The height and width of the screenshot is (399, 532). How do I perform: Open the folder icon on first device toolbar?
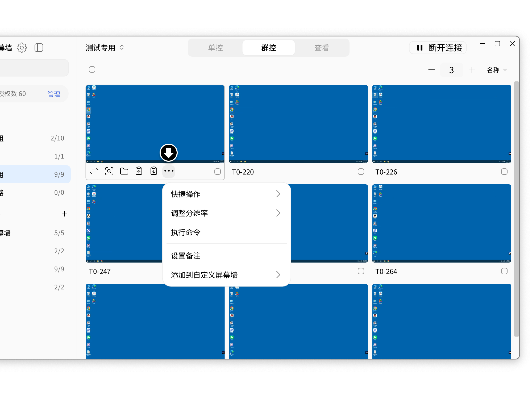point(124,171)
